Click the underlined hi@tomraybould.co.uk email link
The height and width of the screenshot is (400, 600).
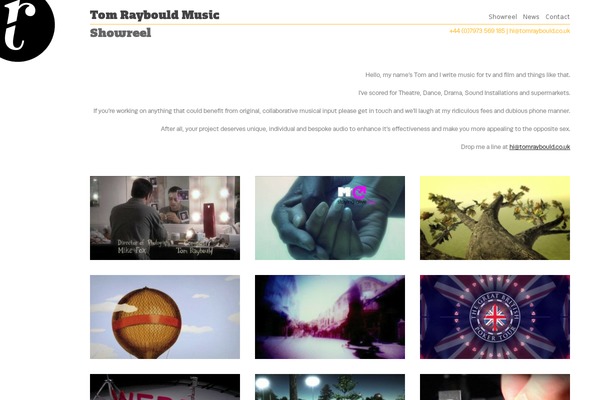tap(540, 147)
